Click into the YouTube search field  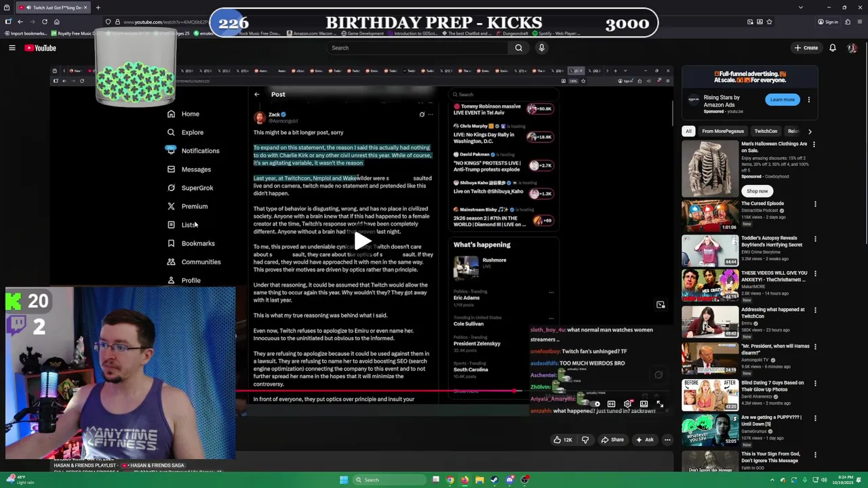pos(417,48)
